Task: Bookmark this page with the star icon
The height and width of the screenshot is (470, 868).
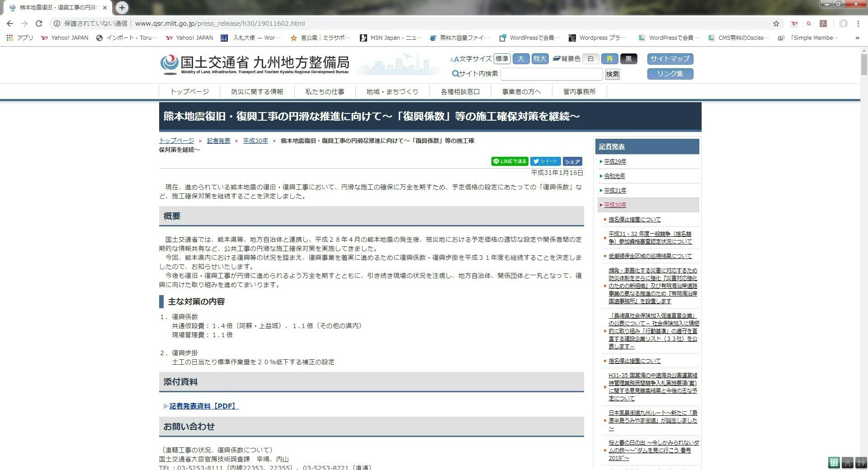Action: [776, 23]
